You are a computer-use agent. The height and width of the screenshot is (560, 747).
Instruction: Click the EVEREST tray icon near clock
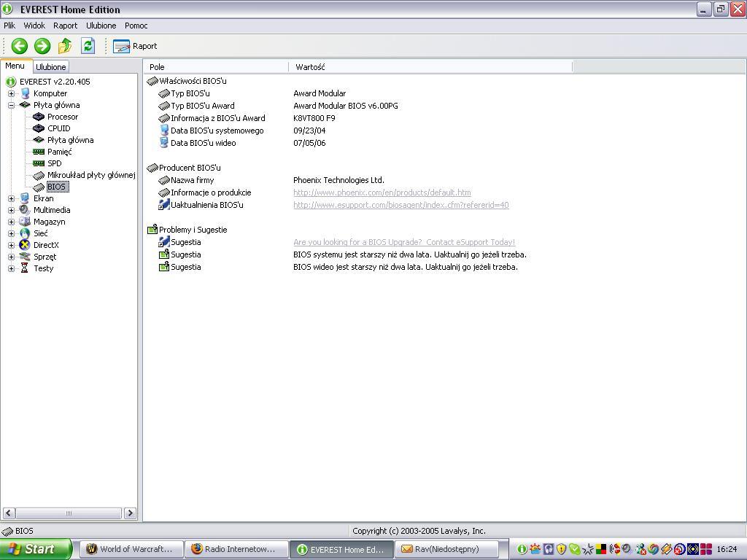tap(522, 549)
